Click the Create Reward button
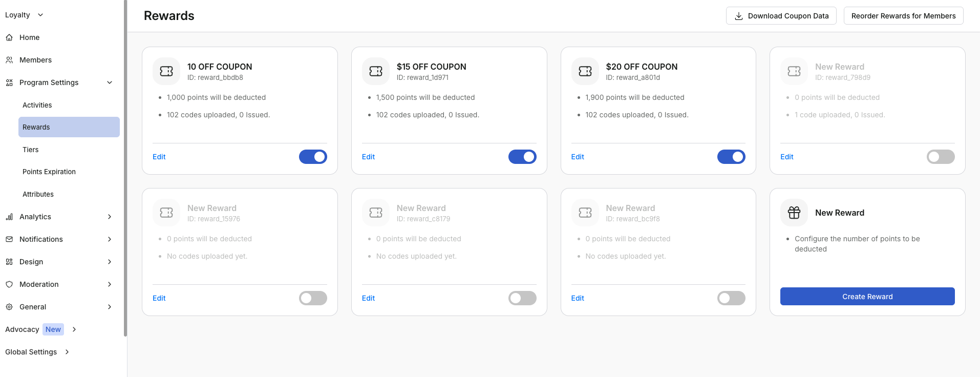 (x=867, y=297)
